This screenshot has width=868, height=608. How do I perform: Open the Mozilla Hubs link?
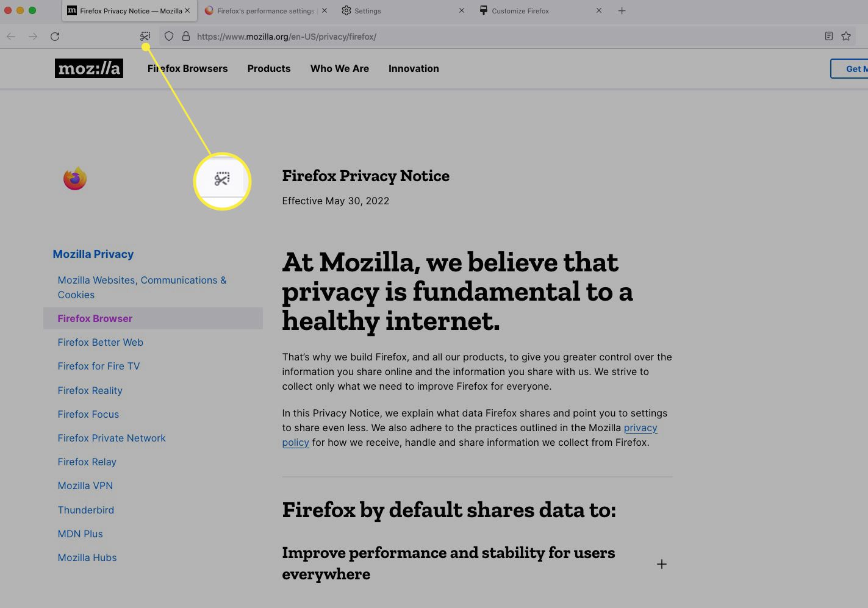tap(87, 557)
